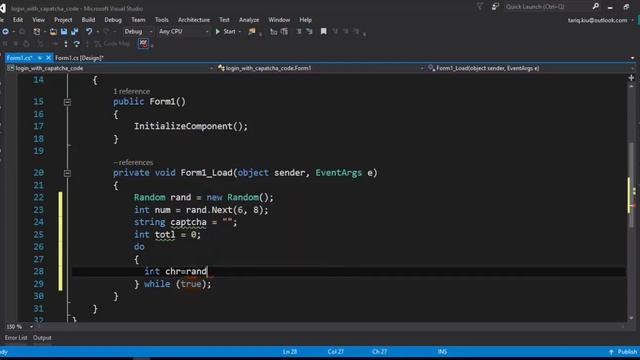This screenshot has width=640, height=360.
Task: Undo the last edit with the Undo arrow
Action: coord(89,31)
